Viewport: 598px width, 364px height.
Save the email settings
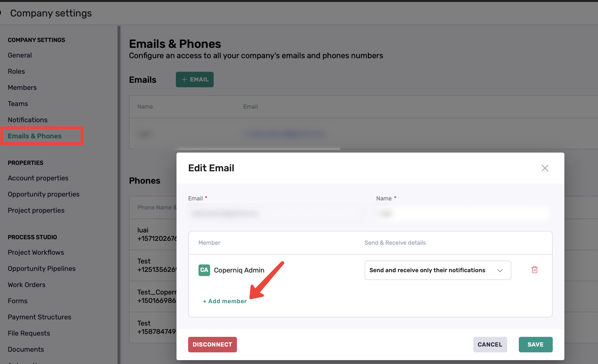point(536,345)
